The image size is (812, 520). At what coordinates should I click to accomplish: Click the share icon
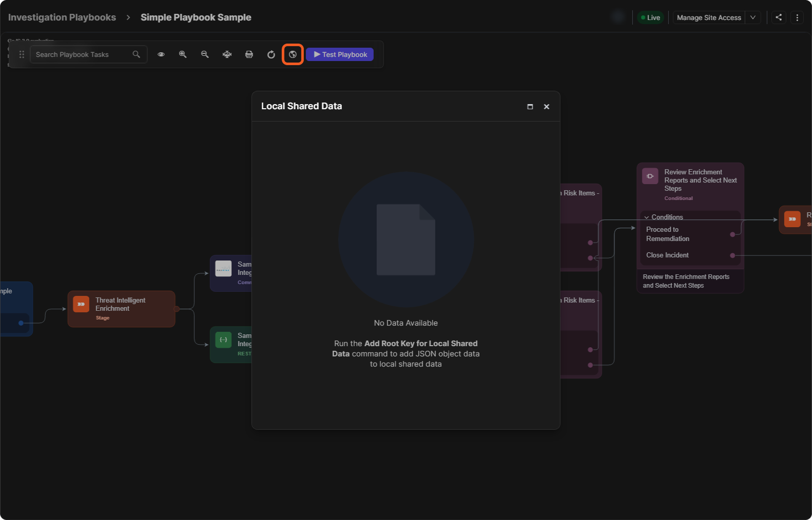coord(779,17)
